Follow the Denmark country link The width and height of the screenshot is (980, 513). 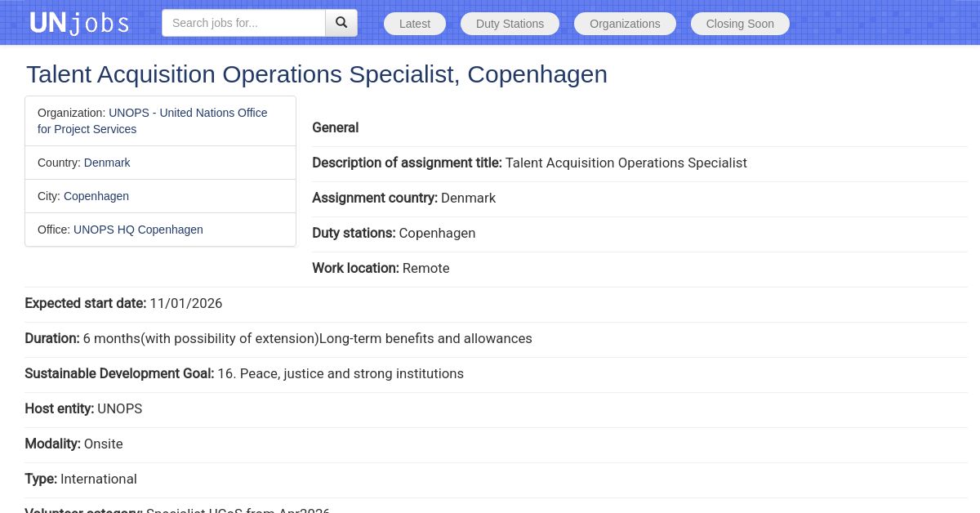pos(107,163)
